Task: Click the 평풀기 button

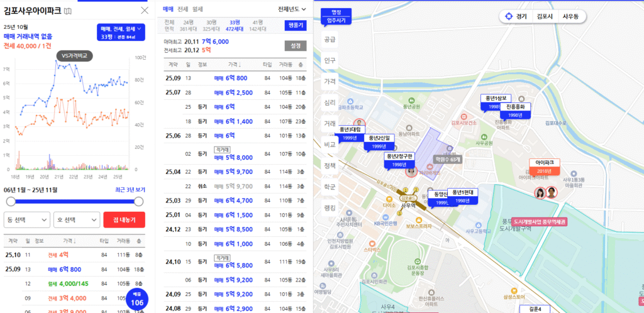Action: [x=296, y=25]
